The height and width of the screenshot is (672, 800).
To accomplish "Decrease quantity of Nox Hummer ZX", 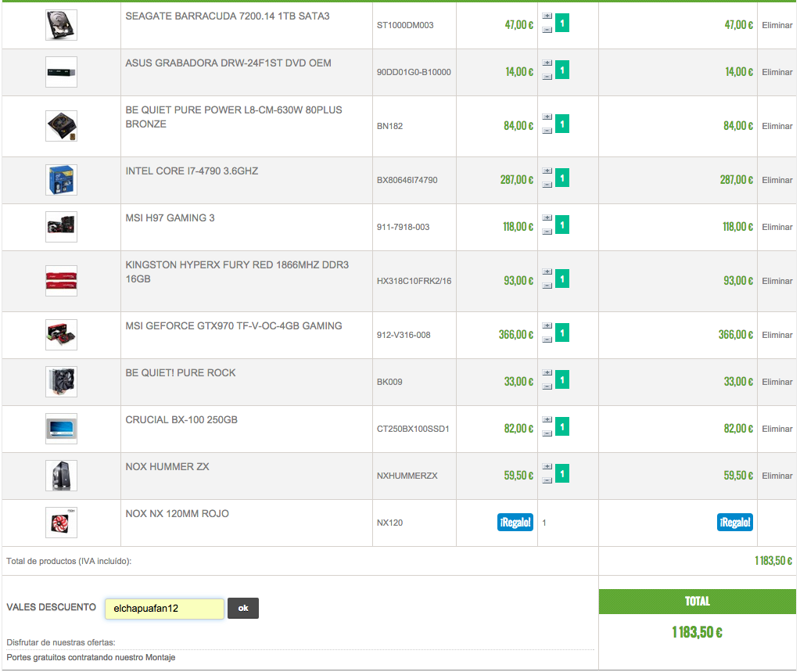I will [547, 481].
